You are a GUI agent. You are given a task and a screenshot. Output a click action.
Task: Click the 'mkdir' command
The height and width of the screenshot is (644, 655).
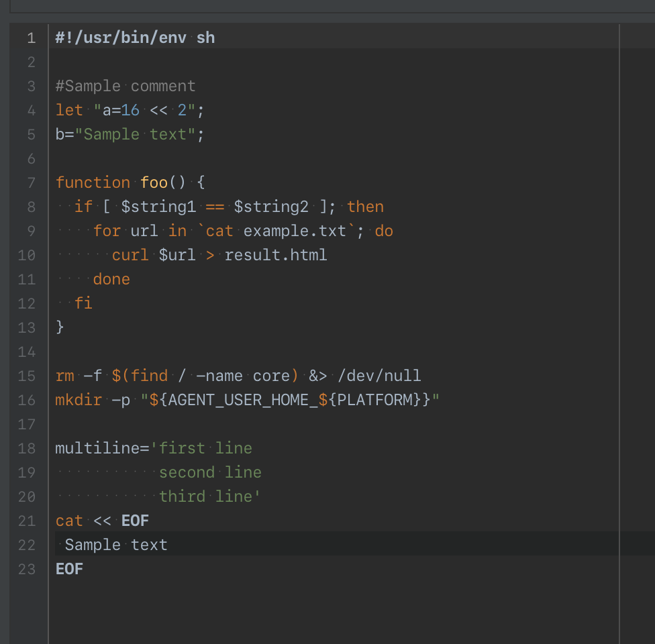tap(79, 400)
